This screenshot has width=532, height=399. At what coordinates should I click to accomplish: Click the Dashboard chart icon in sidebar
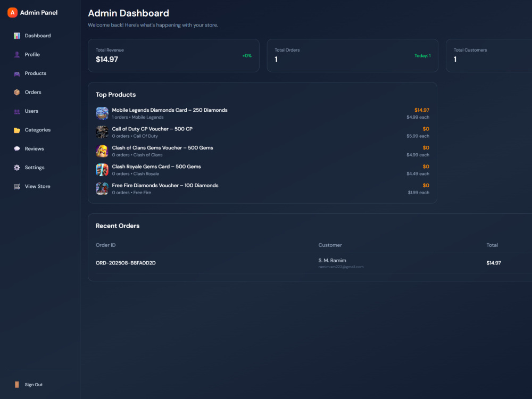click(16, 36)
